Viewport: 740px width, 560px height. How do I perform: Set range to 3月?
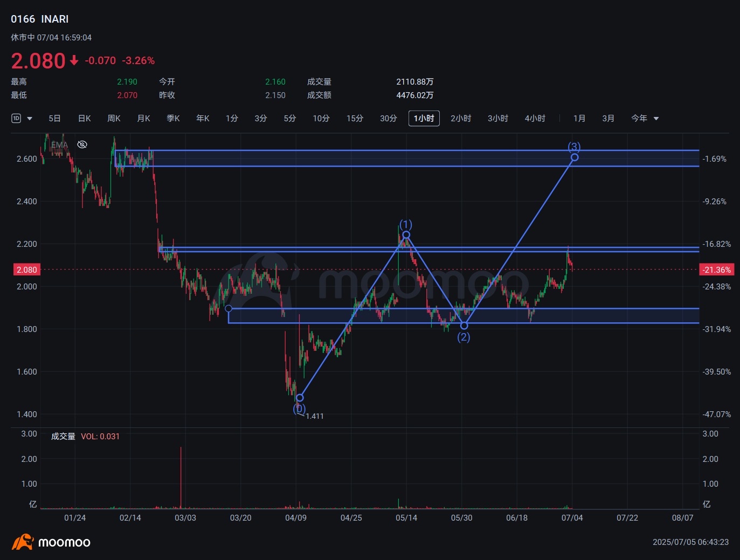[608, 118]
